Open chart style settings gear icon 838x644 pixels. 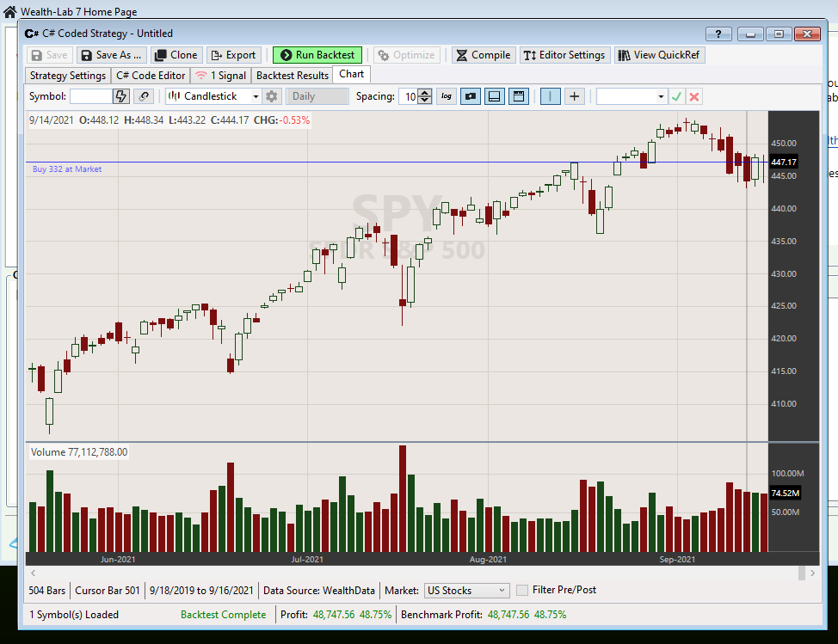tap(272, 96)
